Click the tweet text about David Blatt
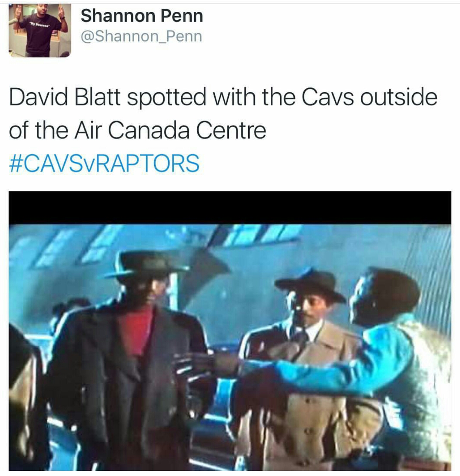Viewport: 460px width, 476px height. click(223, 114)
